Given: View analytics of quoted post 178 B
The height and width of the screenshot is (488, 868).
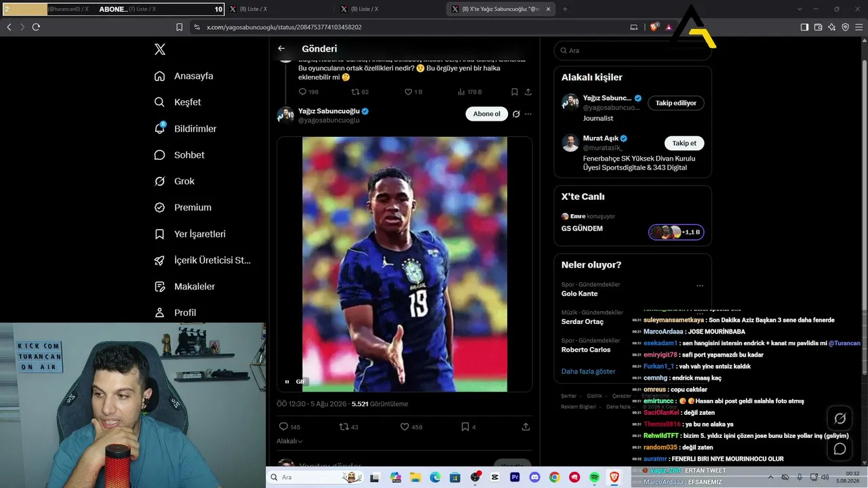Looking at the screenshot, I should click(470, 91).
